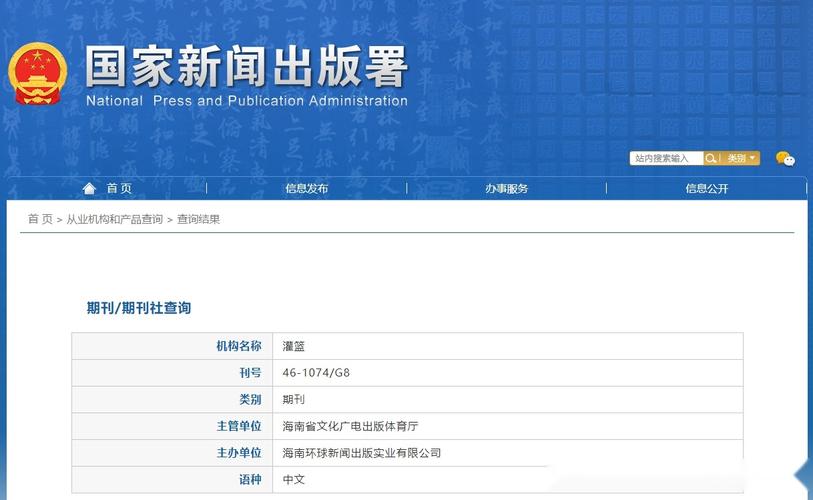
Task: Click 从业机构和产品查询 breadcrumb link
Action: (x=115, y=219)
